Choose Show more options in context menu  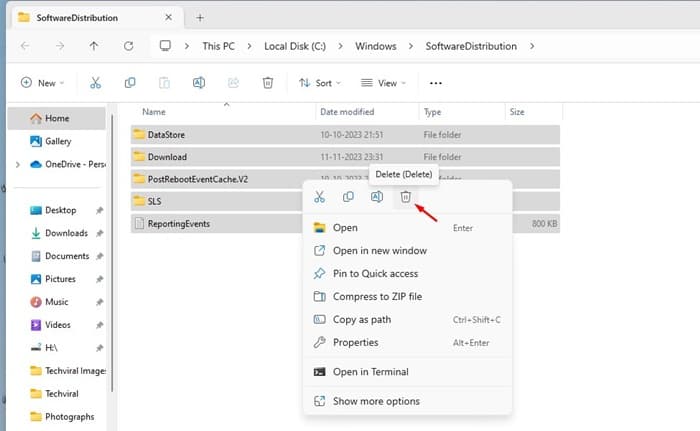[375, 401]
